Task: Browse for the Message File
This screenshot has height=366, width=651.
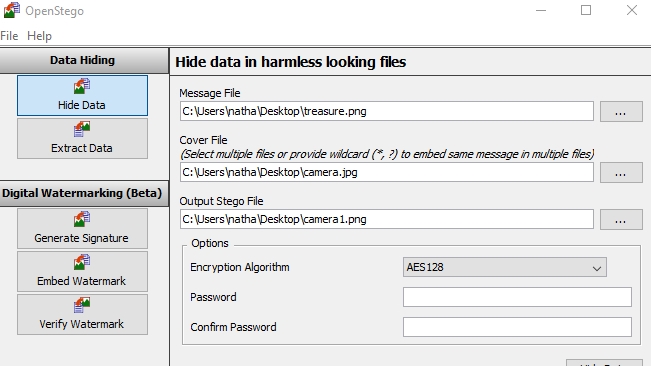Action: coord(621,111)
